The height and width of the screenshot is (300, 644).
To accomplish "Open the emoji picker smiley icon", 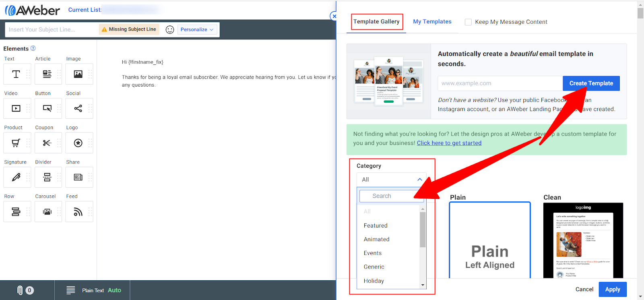I will coord(170,30).
